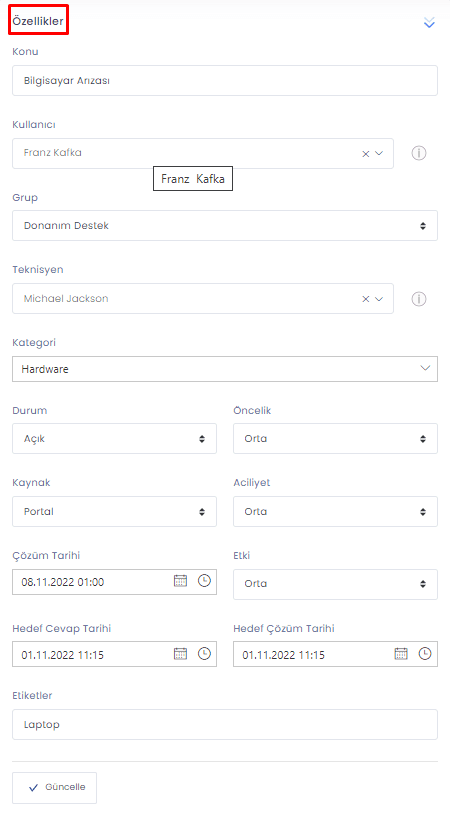
Task: Click the info icon next to Kullanıcı
Action: click(419, 153)
